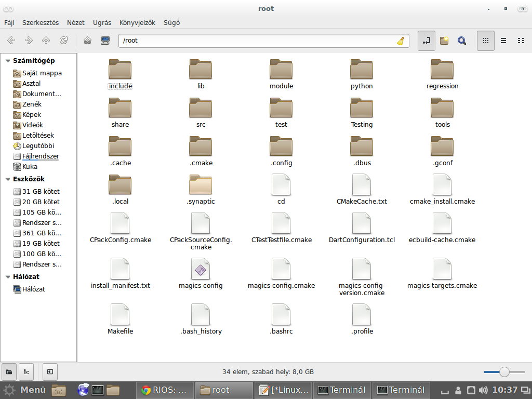Launch terminal from the panel launcher icon
The image size is (532, 399).
coord(97,390)
